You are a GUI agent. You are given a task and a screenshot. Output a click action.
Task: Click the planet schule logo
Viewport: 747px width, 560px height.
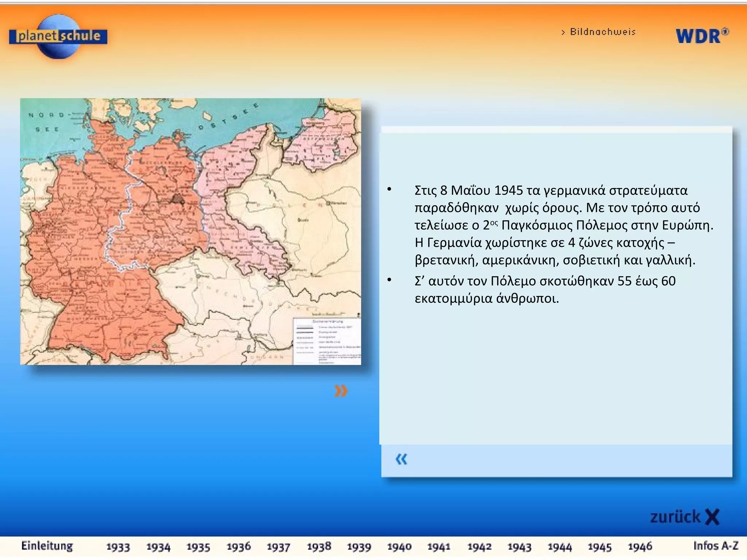[58, 36]
